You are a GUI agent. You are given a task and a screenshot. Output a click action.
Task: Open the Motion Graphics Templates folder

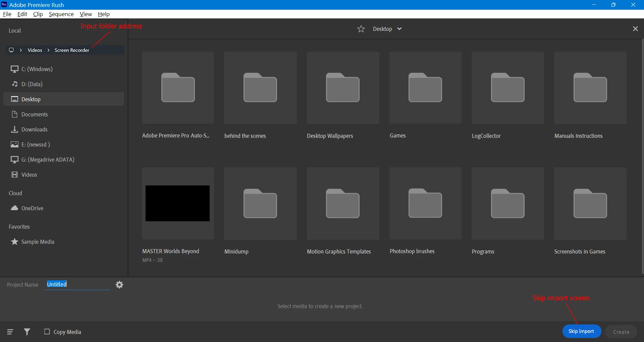[343, 204]
